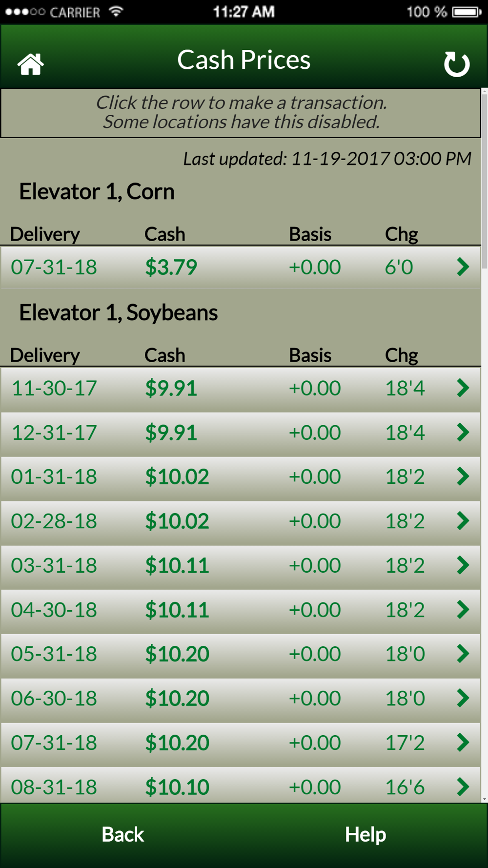The height and width of the screenshot is (868, 488).
Task: Open Help from bottom bar
Action: 366,834
